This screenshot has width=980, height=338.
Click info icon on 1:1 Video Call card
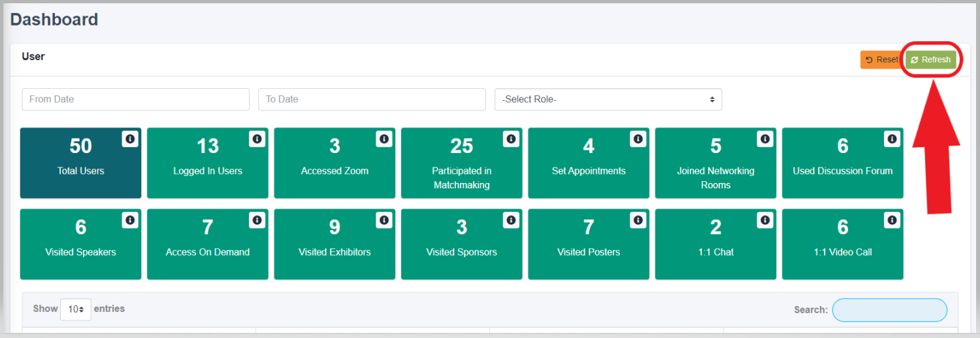[x=892, y=220]
